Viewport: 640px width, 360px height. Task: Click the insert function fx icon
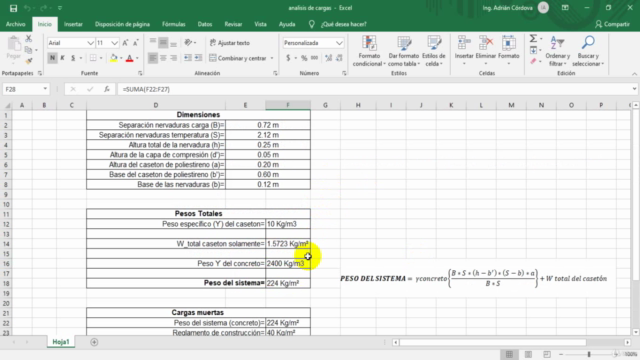click(x=107, y=89)
